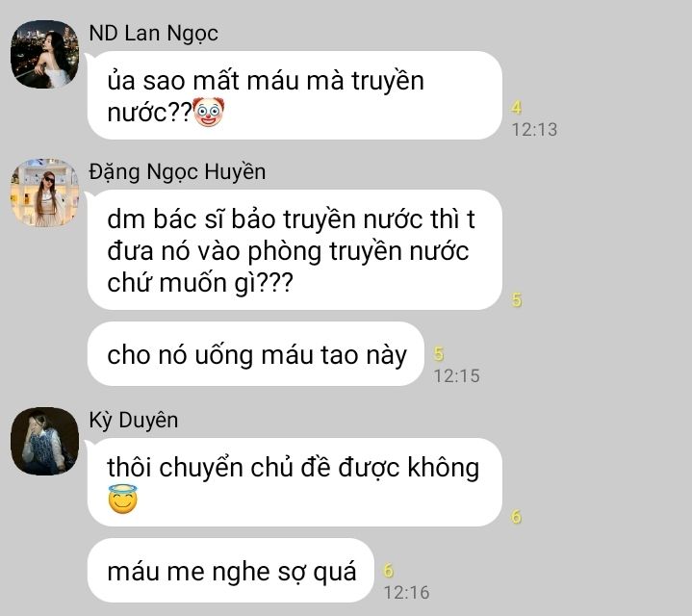Tap read count 5 above 12:15

click(438, 353)
